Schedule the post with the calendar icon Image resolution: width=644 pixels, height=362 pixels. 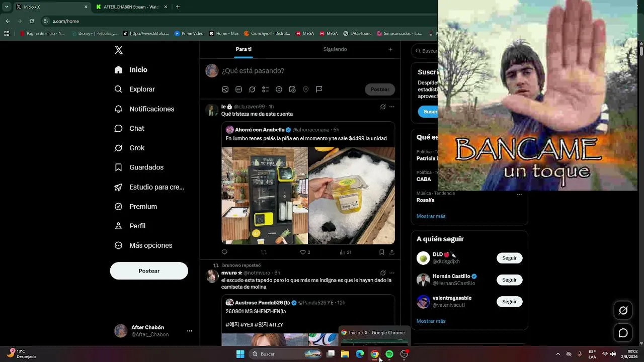click(x=292, y=89)
